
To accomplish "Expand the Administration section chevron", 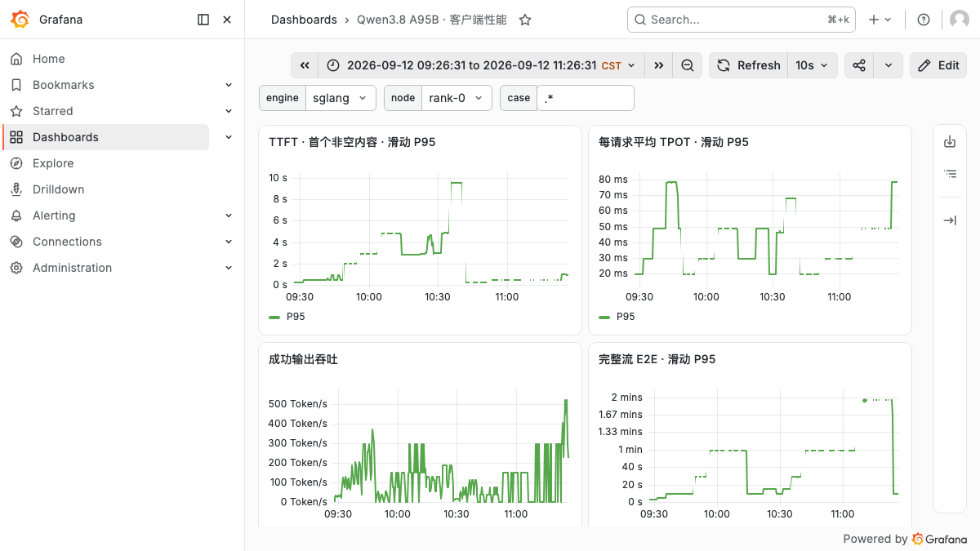I will (229, 268).
